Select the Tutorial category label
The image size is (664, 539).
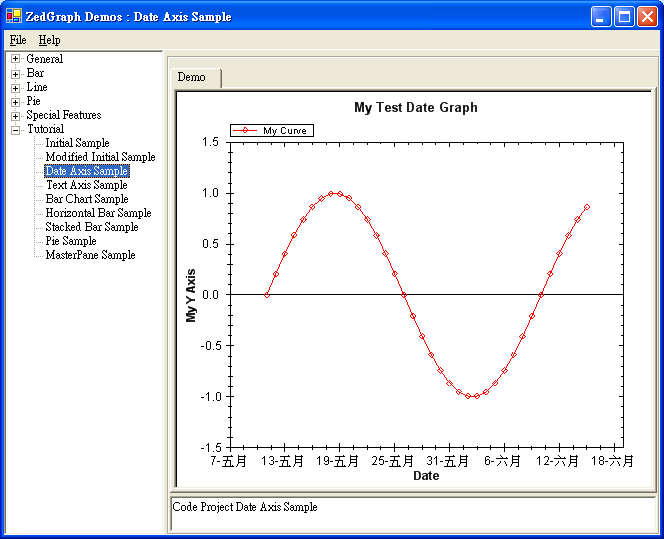46,129
